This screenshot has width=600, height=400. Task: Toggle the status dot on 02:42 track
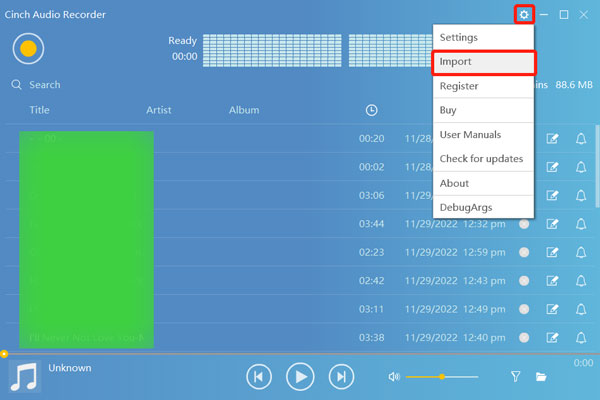523,281
